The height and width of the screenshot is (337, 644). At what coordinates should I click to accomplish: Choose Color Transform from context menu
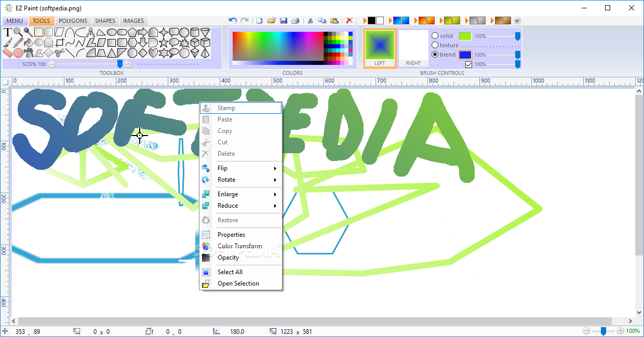pyautogui.click(x=241, y=246)
